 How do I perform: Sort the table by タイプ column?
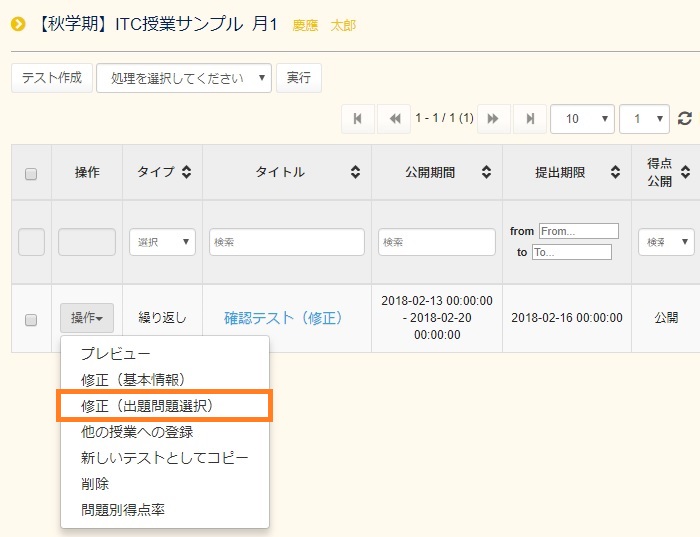[x=185, y=172]
